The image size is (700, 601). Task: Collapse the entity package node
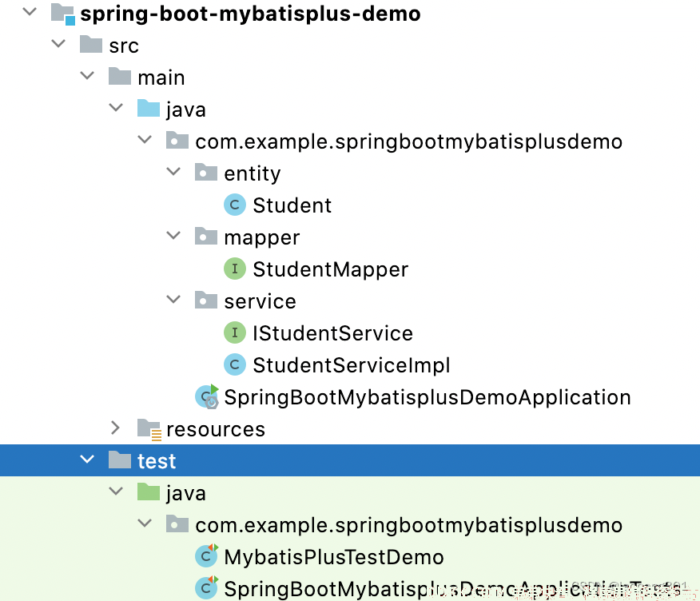point(173,172)
